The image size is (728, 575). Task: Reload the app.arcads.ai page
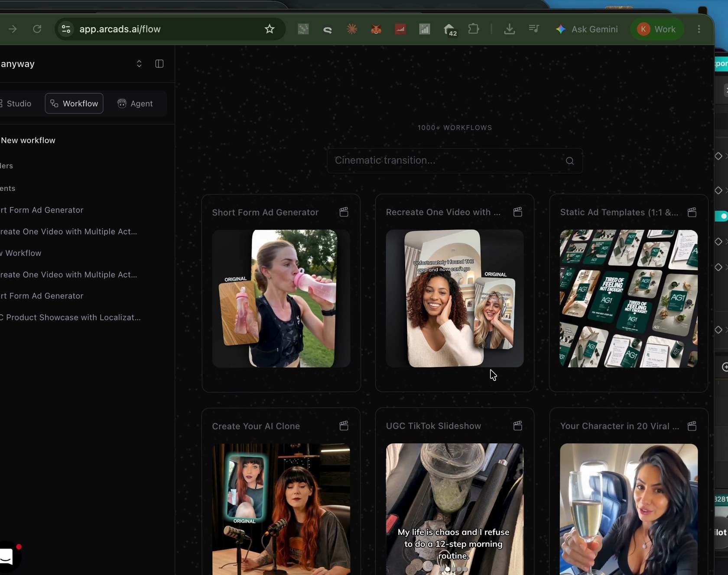(37, 29)
